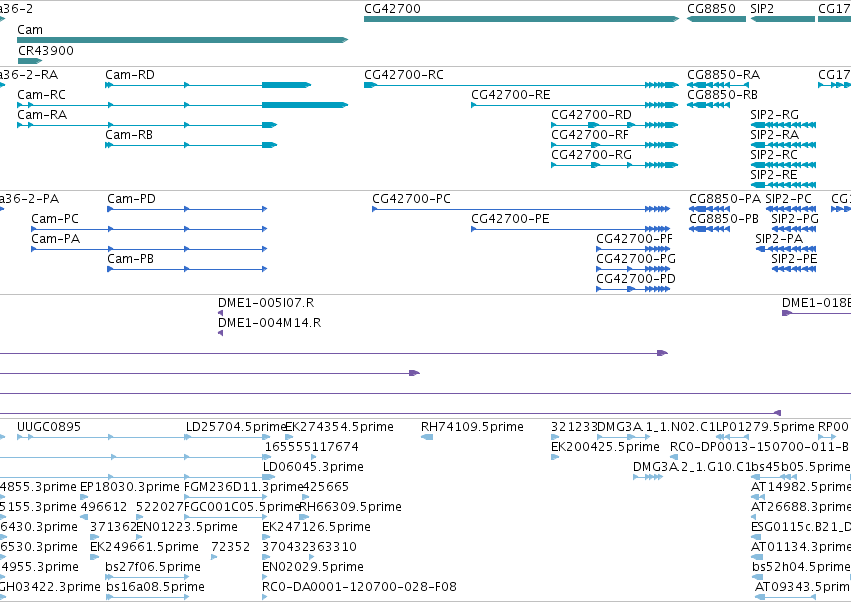The height and width of the screenshot is (602, 851).
Task: Click the 496612 EST label
Action: coord(104,508)
